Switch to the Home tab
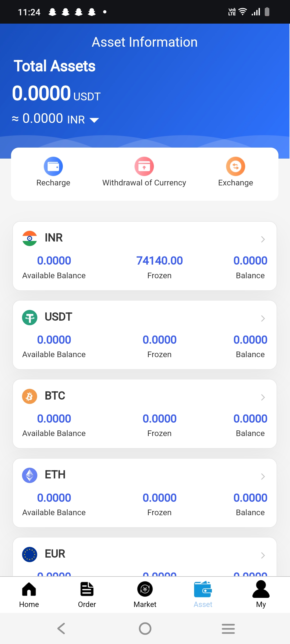This screenshot has width=290, height=644. [x=29, y=594]
